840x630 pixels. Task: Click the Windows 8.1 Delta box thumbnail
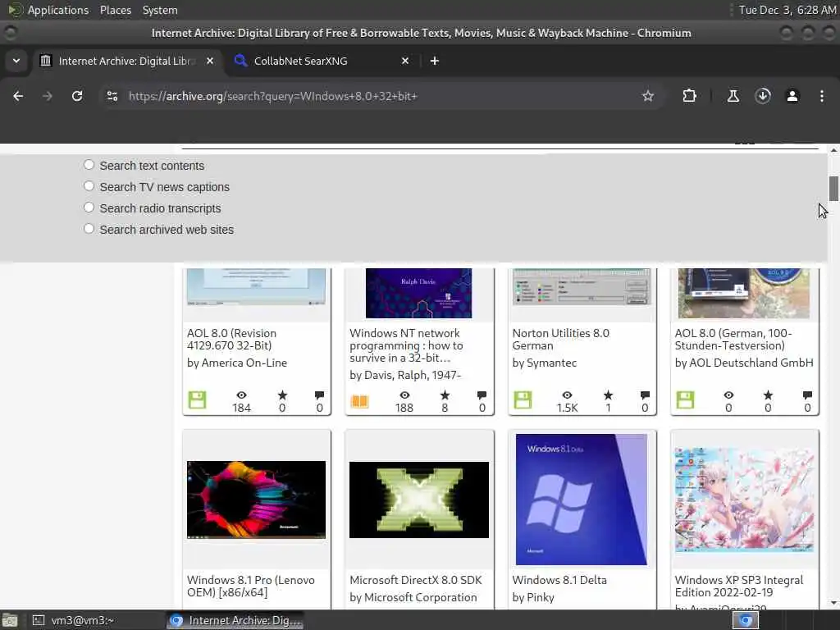point(582,500)
